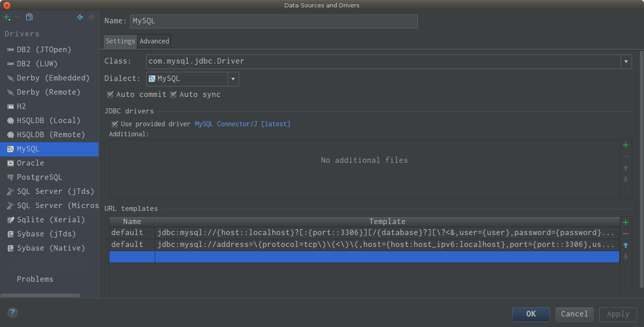Screen dimensions: 644x327
Task: Click the Name input field
Action: coord(273,21)
